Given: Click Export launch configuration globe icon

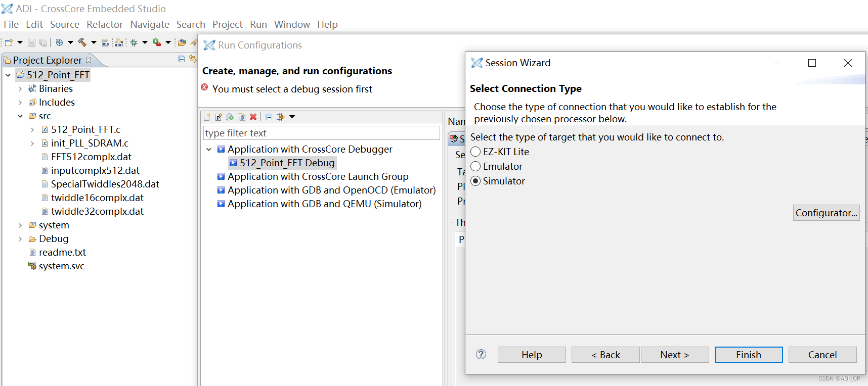Looking at the screenshot, I should tap(230, 117).
